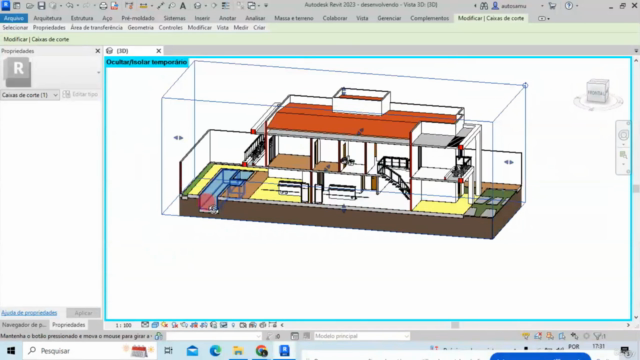Open the Geometria panel

coord(140,28)
